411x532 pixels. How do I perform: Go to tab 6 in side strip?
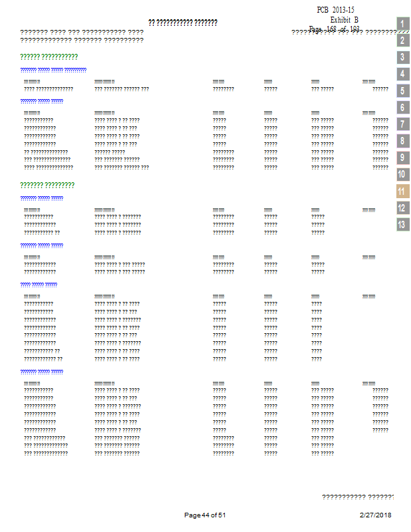402,108
